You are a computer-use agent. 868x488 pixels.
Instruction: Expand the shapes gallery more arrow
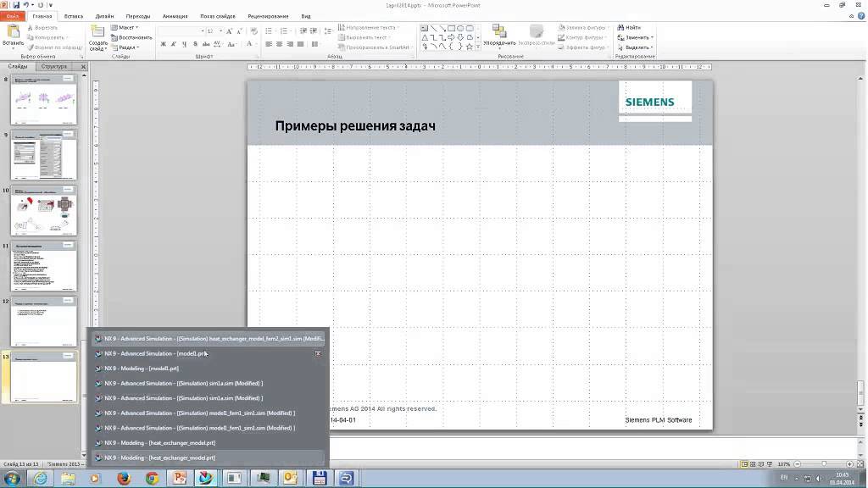pyautogui.click(x=478, y=47)
